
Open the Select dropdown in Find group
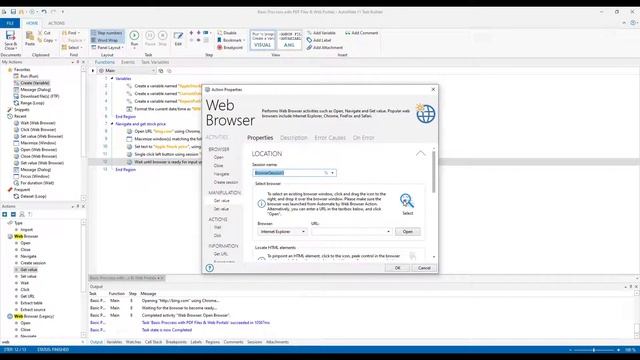coord(72,48)
